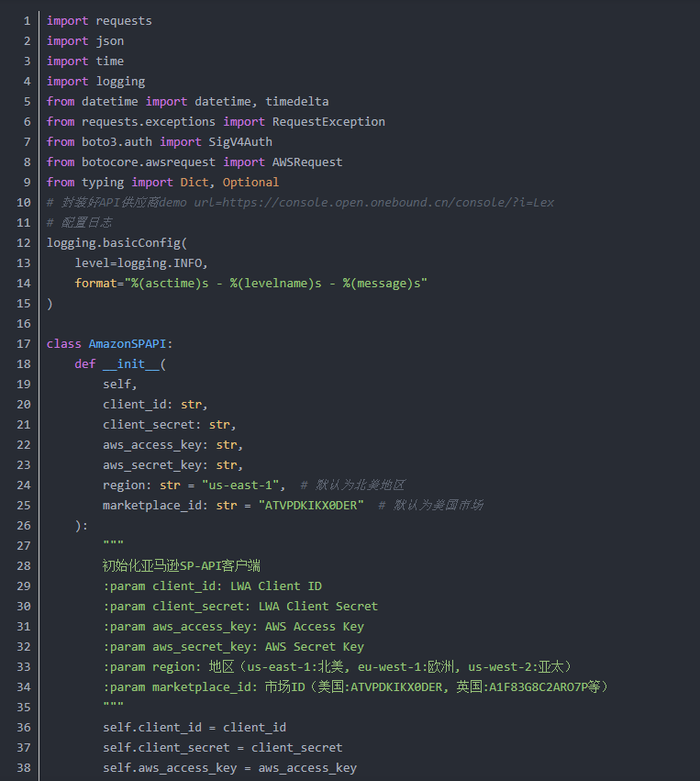Screen dimensions: 700x781
Task: Click the Optional type import
Action: click(250, 182)
